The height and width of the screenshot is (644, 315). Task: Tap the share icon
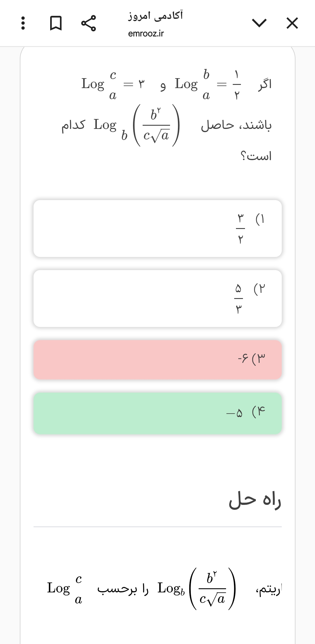pyautogui.click(x=88, y=23)
